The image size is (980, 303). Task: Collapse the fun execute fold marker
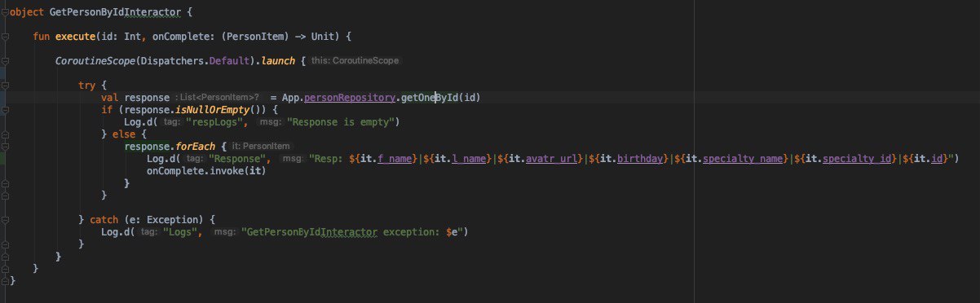point(5,37)
